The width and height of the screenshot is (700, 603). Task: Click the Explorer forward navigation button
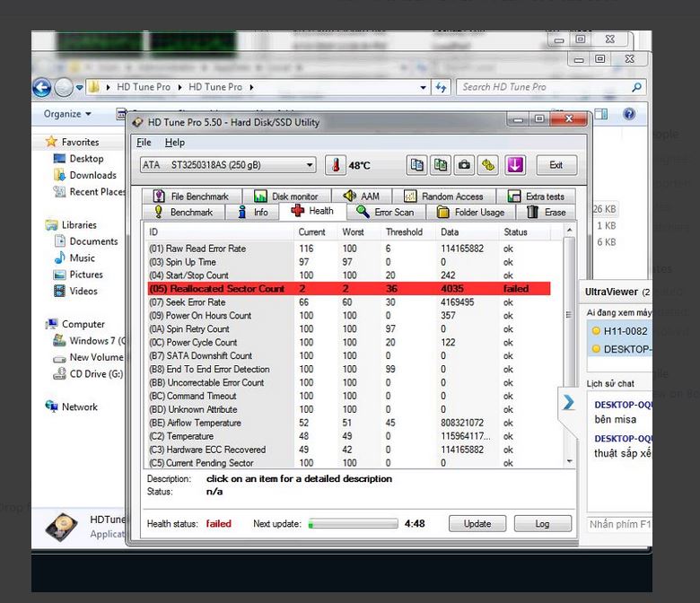[x=64, y=87]
